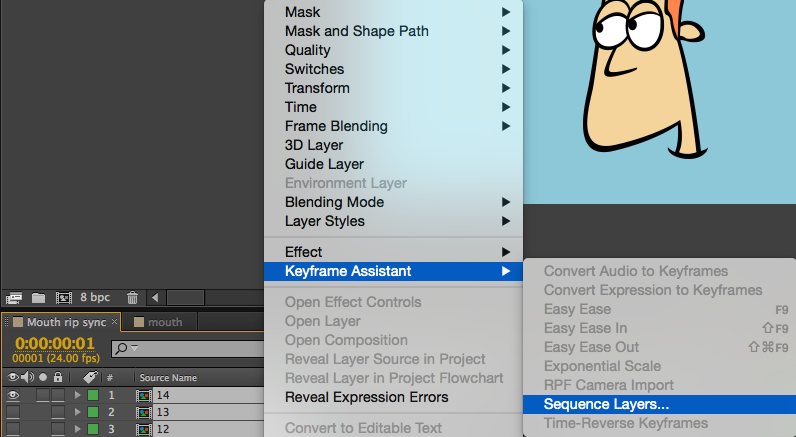Click the Interpret Footage icon in Project panel
This screenshot has height=437, width=796.
point(14,297)
